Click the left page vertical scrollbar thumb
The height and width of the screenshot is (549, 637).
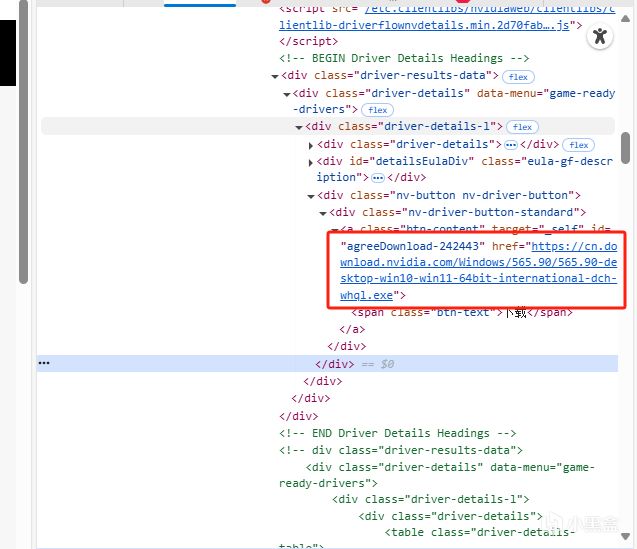pyautogui.click(x=24, y=141)
